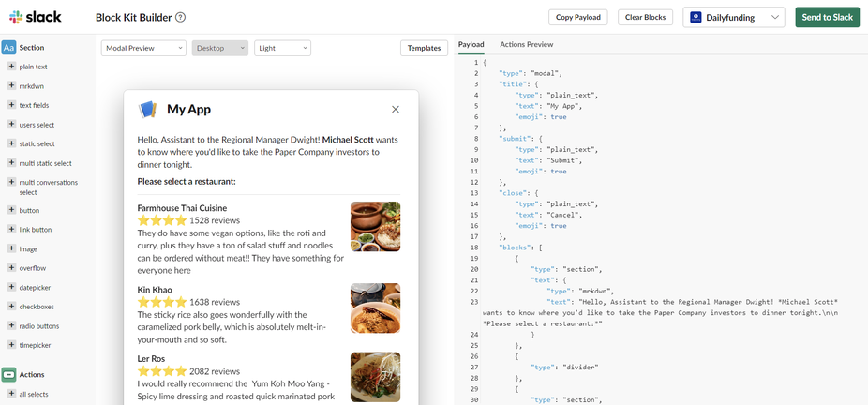This screenshot has width=868, height=405.
Task: Add a plain text block via plus
Action: pos(11,67)
